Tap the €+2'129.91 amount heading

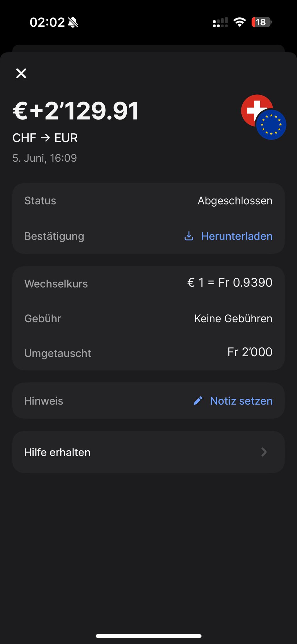(76, 111)
